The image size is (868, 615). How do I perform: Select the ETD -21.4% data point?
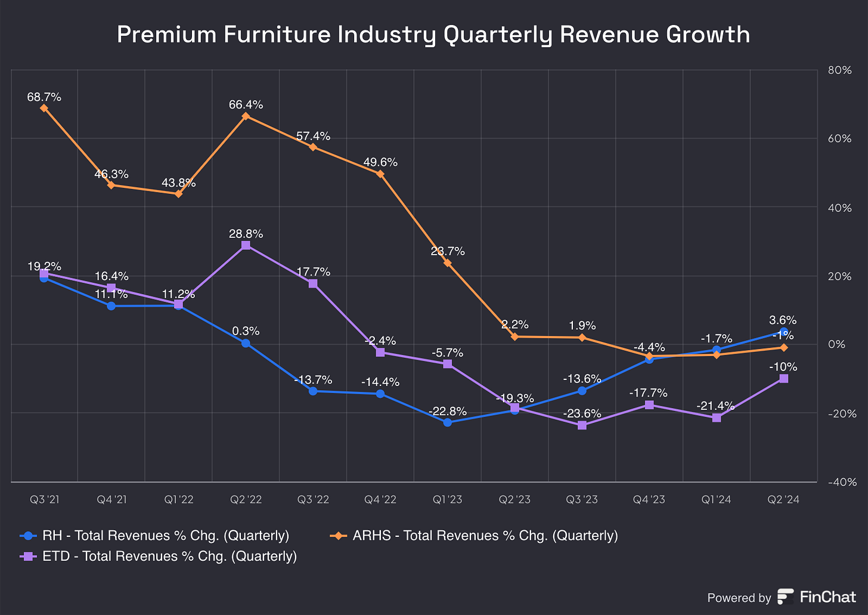717,418
